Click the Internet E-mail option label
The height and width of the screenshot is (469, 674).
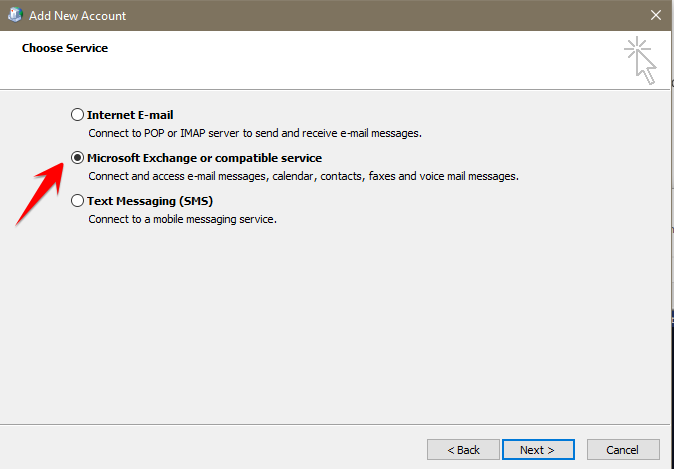pos(130,115)
